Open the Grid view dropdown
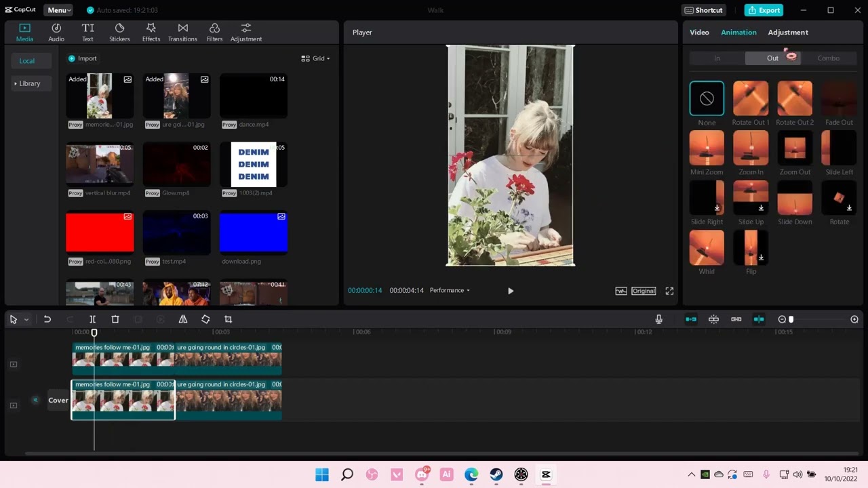Screen dimensions: 868x488 [315, 58]
